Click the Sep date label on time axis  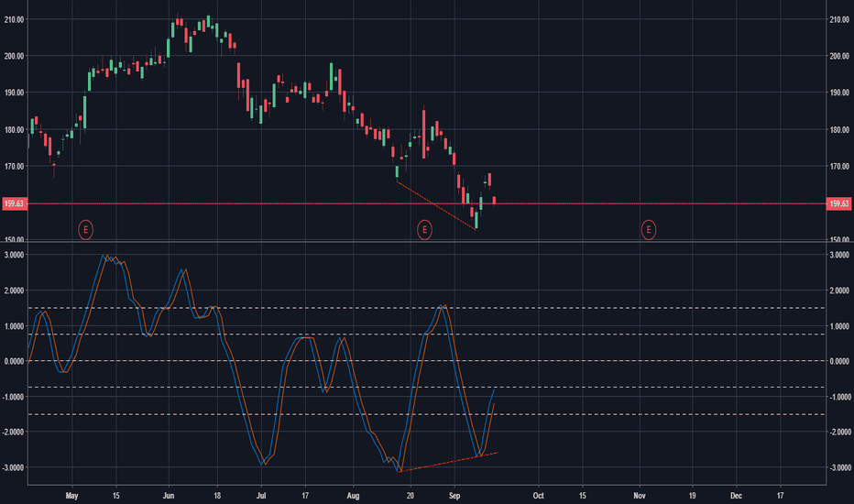click(x=454, y=496)
